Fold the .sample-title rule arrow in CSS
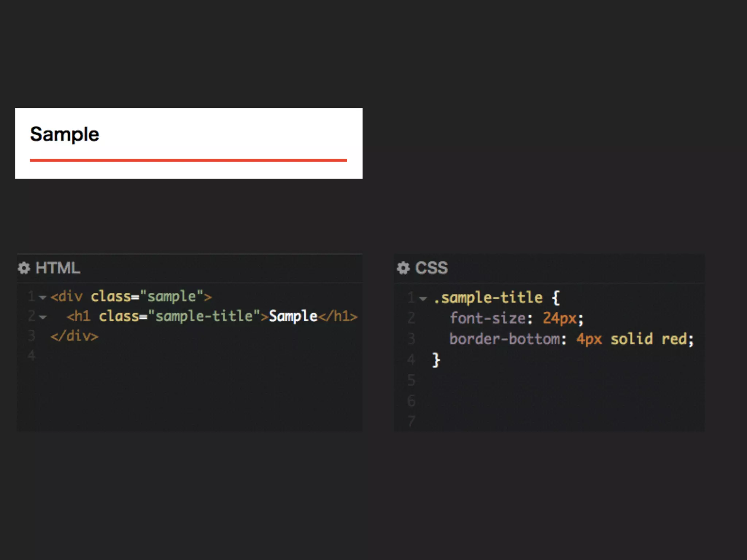The width and height of the screenshot is (747, 560). 423,299
